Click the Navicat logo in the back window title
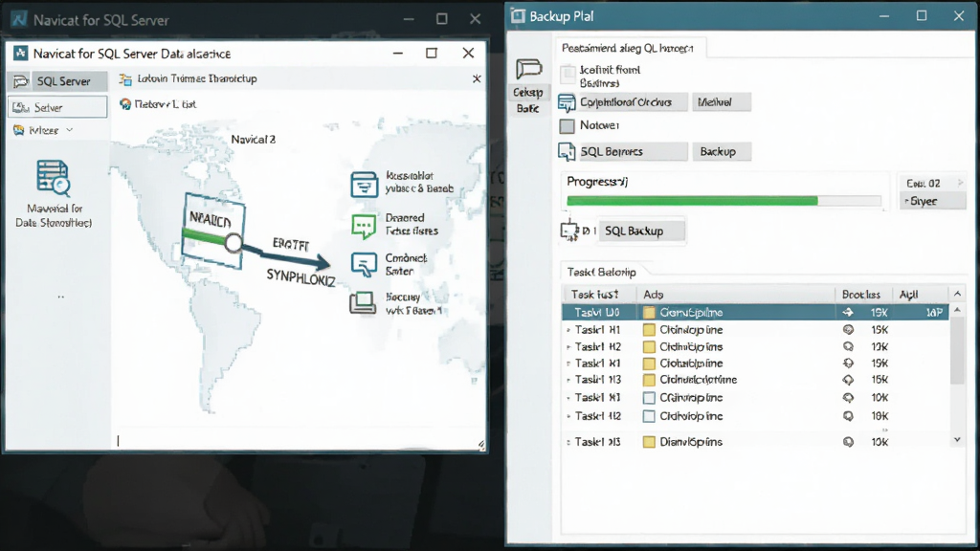980x551 pixels. pyautogui.click(x=19, y=20)
